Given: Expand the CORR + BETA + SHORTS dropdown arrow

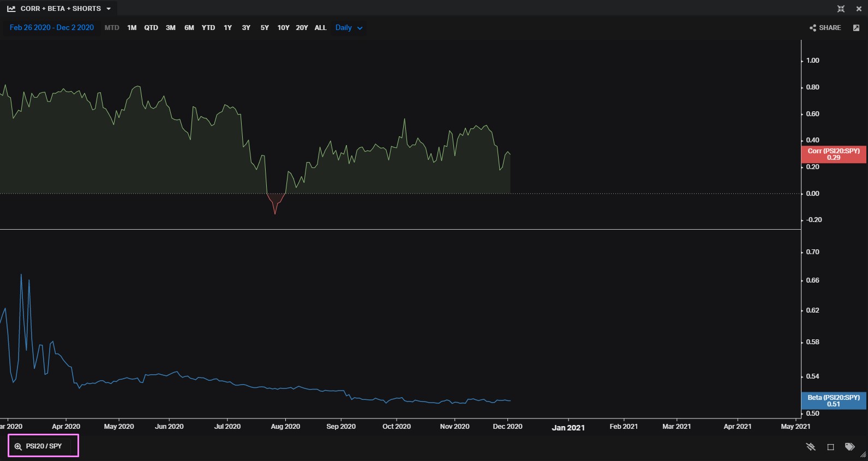Looking at the screenshot, I should pyautogui.click(x=109, y=9).
